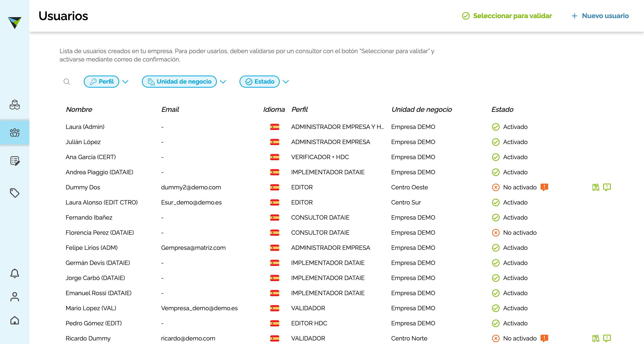Click Spanish flag in Laura (Admin) row
The width and height of the screenshot is (644, 344).
pyautogui.click(x=275, y=127)
